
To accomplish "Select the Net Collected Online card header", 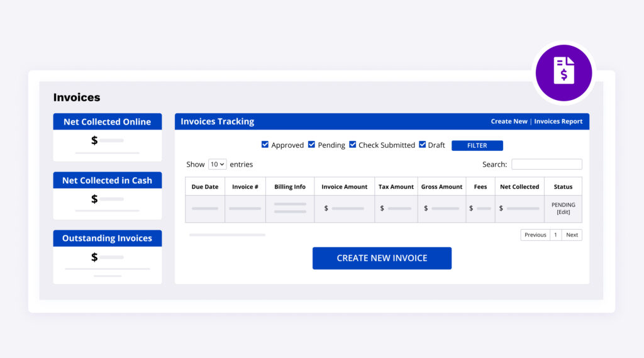I will tap(107, 122).
